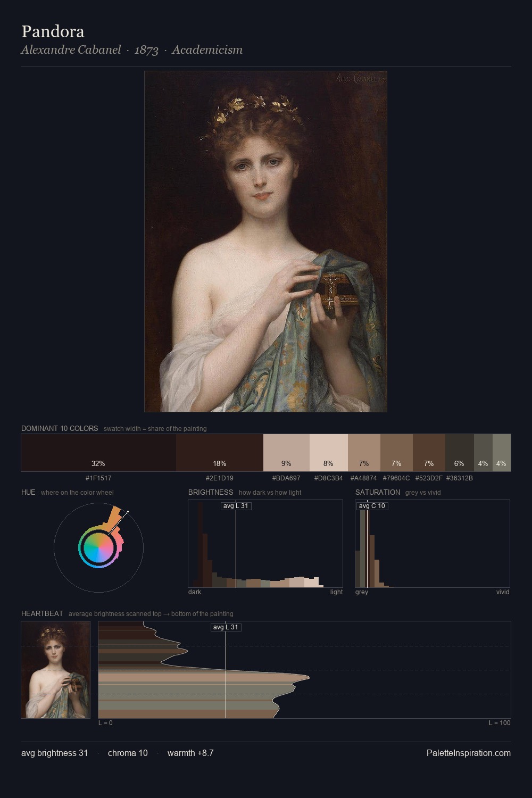Select the 7% swatch #A48874

point(364,453)
